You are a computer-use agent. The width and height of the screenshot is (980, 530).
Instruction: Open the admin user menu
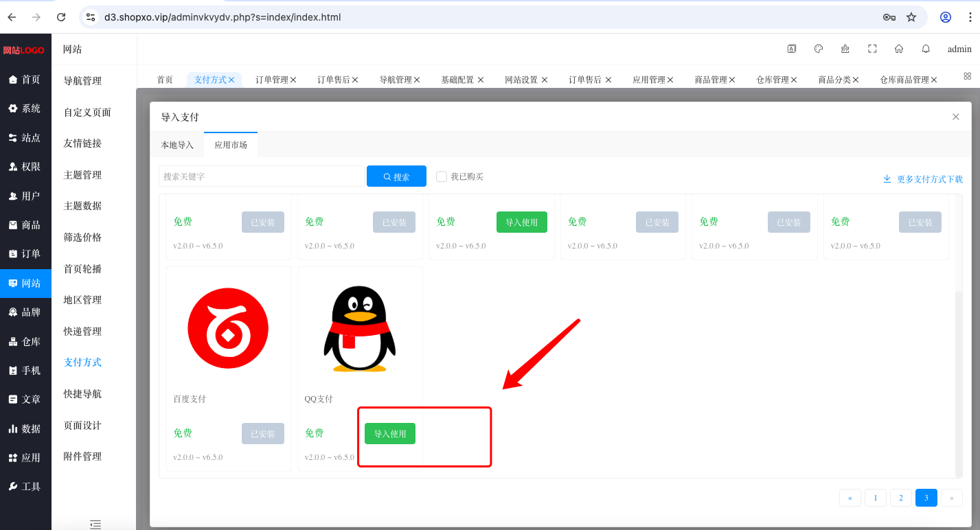(959, 49)
